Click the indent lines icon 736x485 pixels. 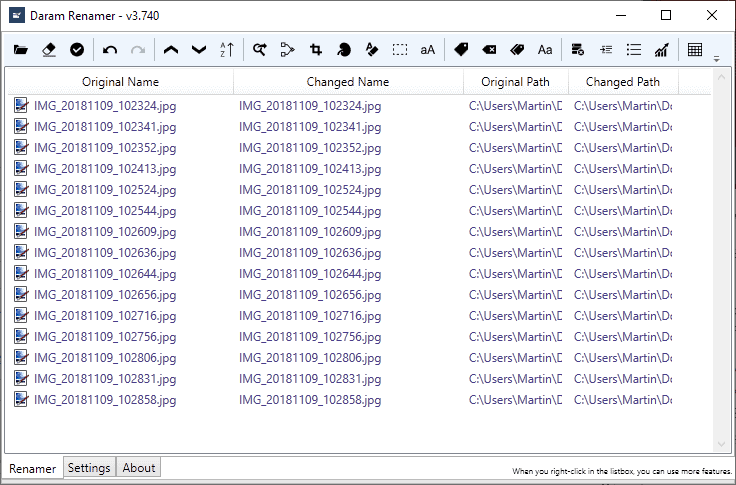tap(606, 49)
